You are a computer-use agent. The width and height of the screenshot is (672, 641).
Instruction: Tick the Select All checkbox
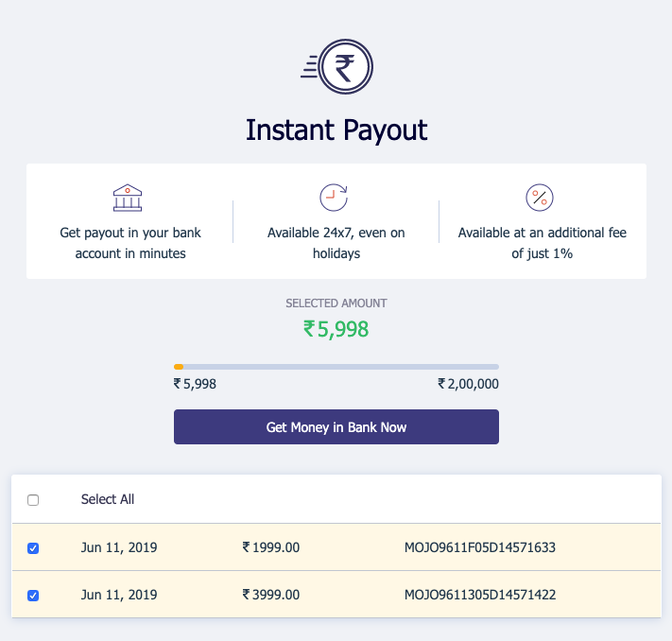[33, 500]
